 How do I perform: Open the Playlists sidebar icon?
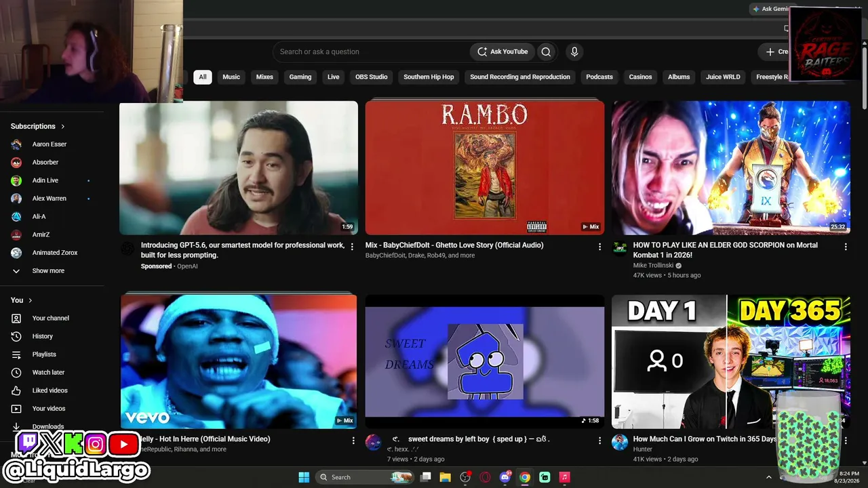(x=16, y=354)
